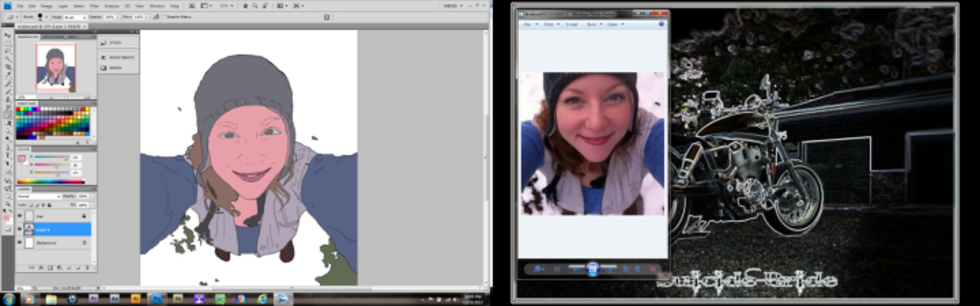Viewport: 980px width, 306px height.
Task: Open the Photoshop icon in the taskbar
Action: point(157,299)
